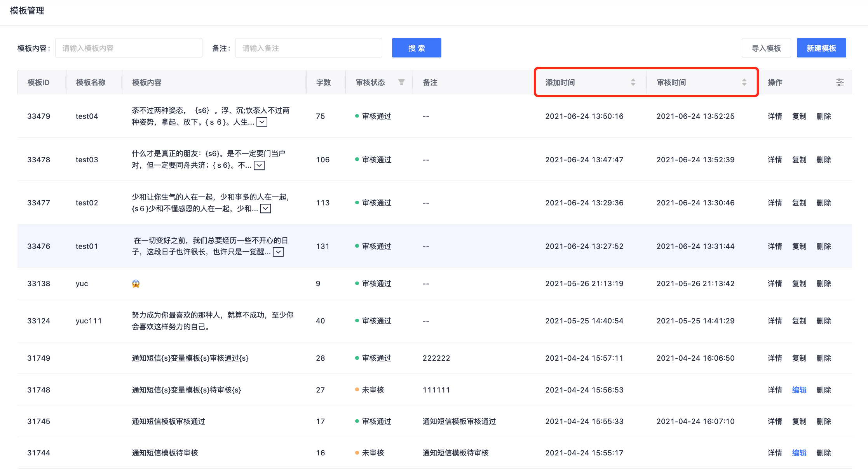Click 复制 in the test02 row
The image size is (868, 469).
coord(799,203)
